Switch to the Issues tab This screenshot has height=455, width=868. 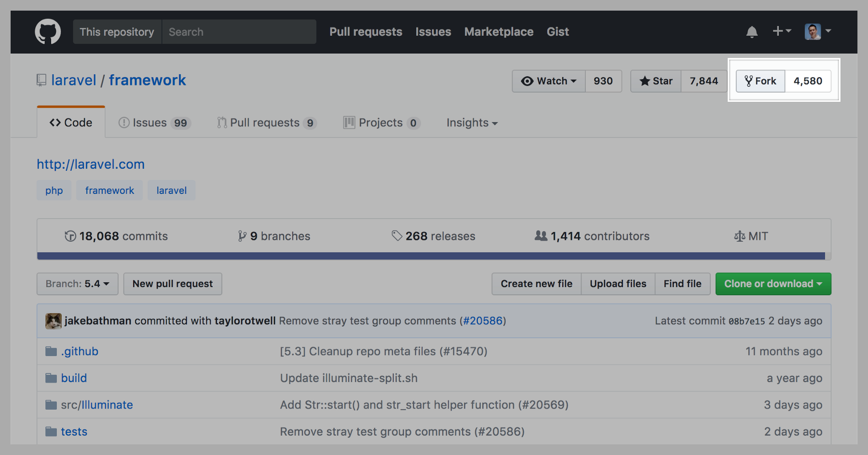(x=155, y=123)
